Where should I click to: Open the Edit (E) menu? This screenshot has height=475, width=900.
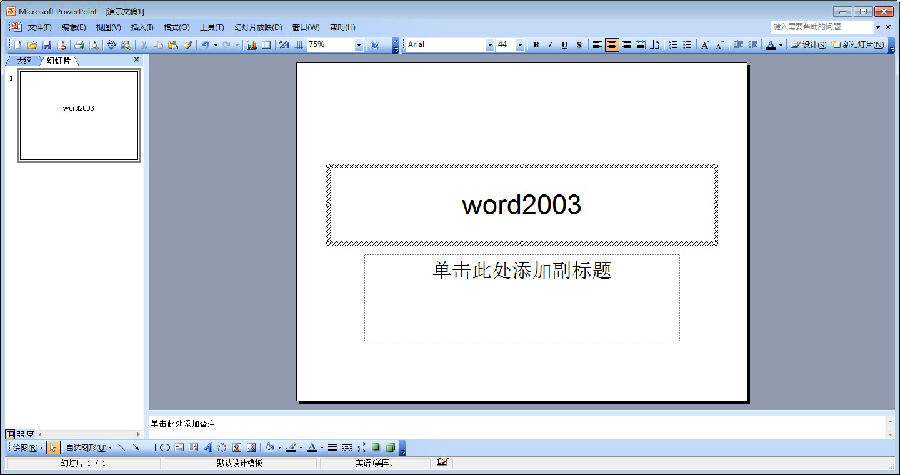click(x=73, y=28)
